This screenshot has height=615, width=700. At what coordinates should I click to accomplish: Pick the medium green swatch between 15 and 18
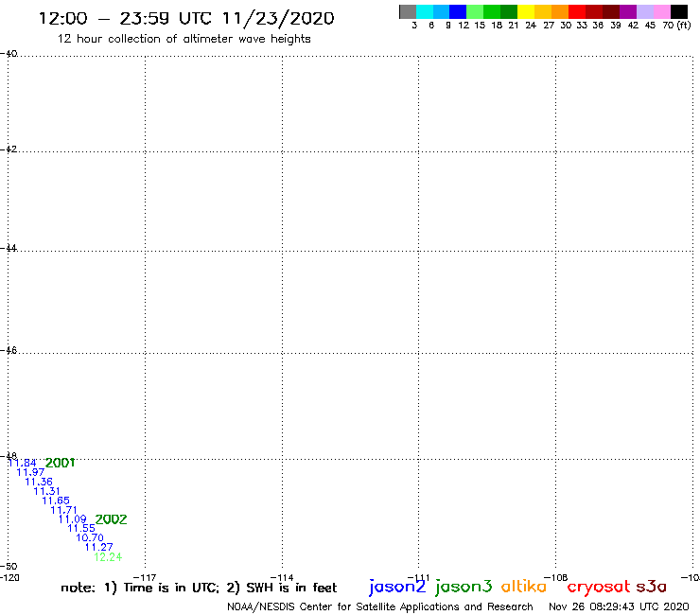click(x=492, y=11)
